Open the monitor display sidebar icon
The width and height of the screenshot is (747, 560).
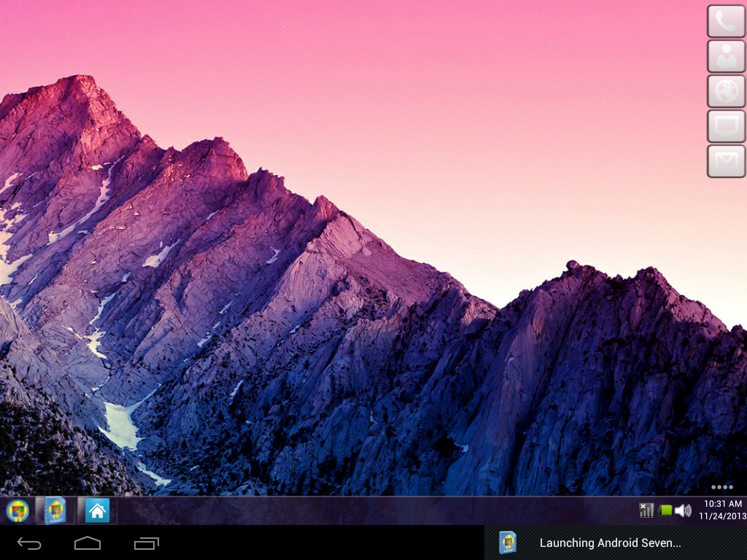tap(726, 126)
